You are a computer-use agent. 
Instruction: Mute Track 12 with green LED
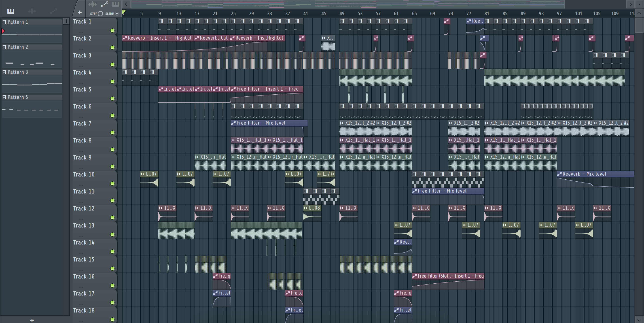(x=112, y=217)
